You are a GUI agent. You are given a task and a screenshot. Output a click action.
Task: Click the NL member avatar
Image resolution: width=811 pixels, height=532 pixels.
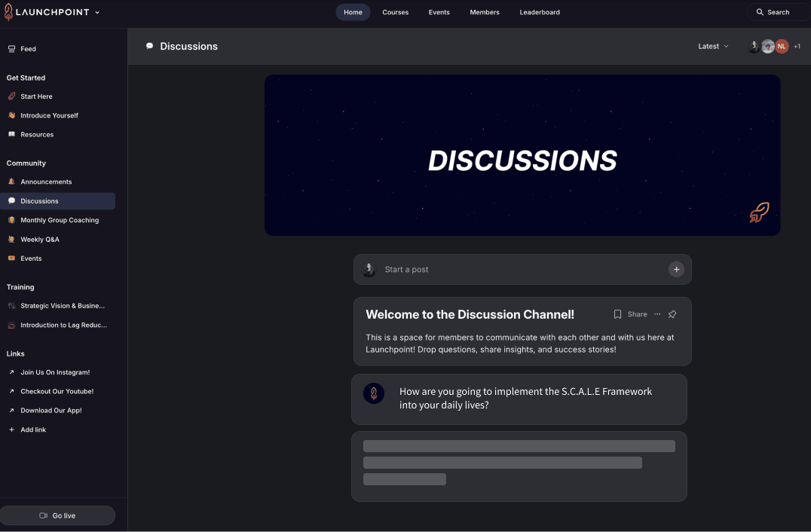click(x=782, y=47)
